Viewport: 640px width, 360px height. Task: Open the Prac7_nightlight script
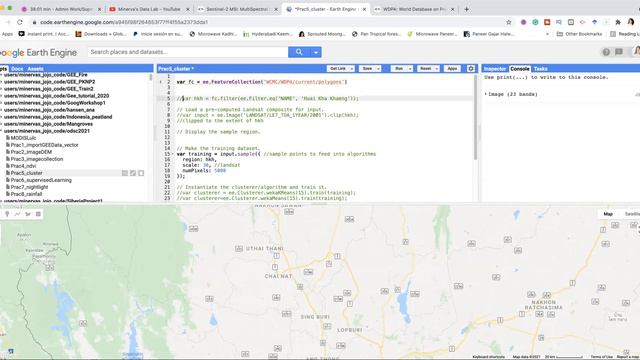coord(29,187)
